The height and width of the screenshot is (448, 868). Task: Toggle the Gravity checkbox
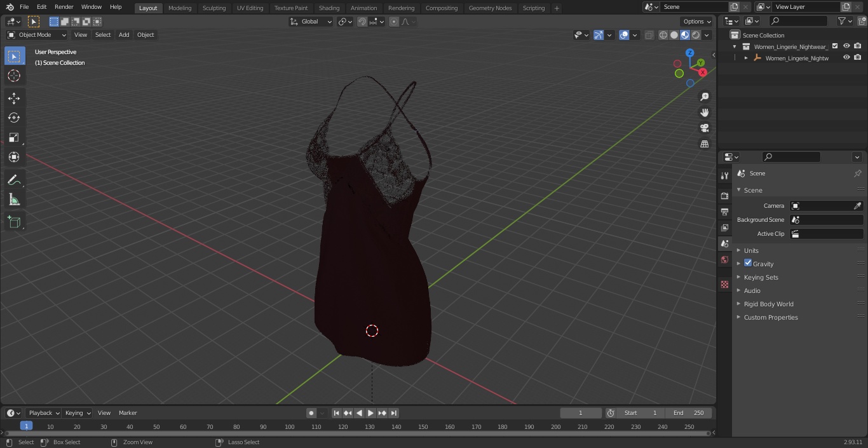pyautogui.click(x=748, y=263)
